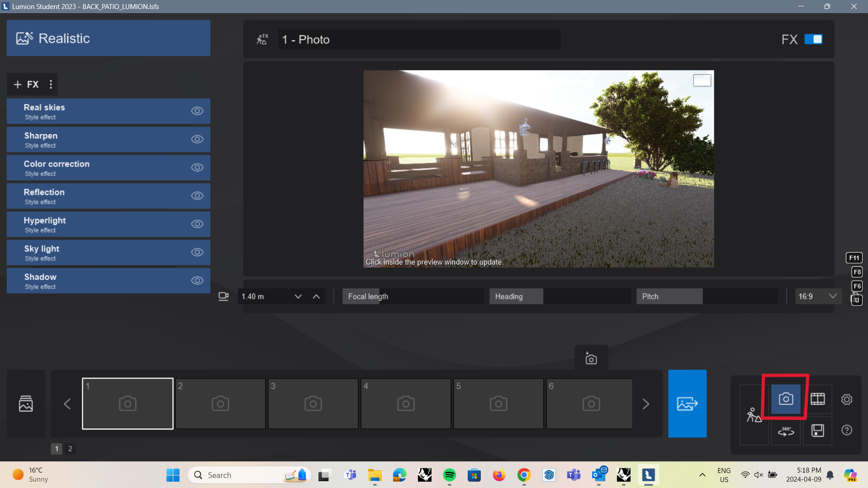Open the Realistic style panel
This screenshot has width=868, height=488.
pyautogui.click(x=108, y=38)
